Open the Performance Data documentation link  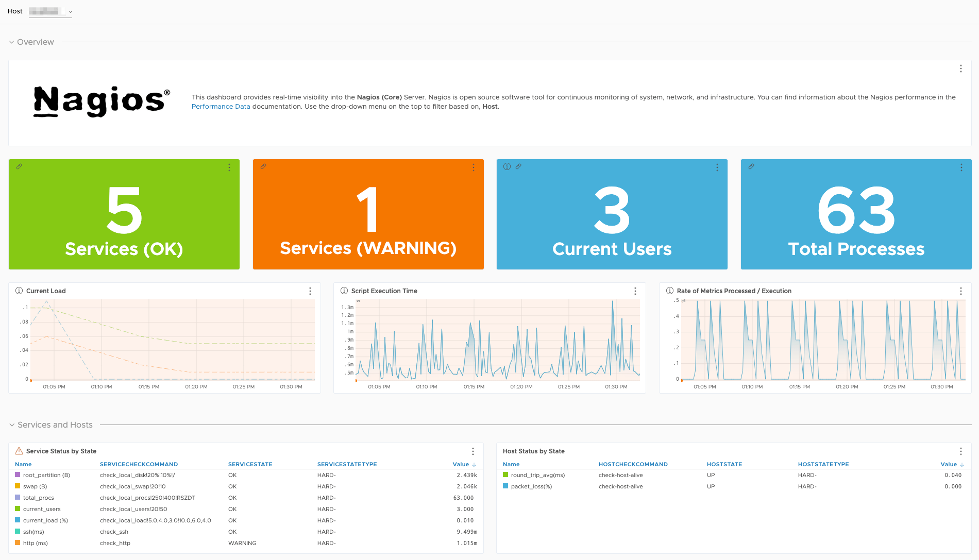pyautogui.click(x=221, y=106)
